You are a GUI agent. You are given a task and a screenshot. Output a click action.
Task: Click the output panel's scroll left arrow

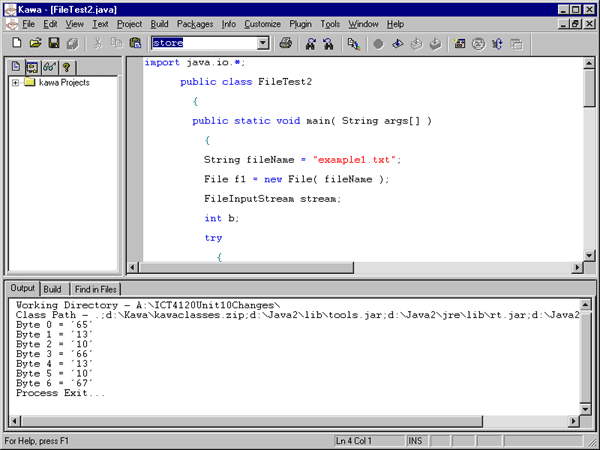[x=15, y=421]
